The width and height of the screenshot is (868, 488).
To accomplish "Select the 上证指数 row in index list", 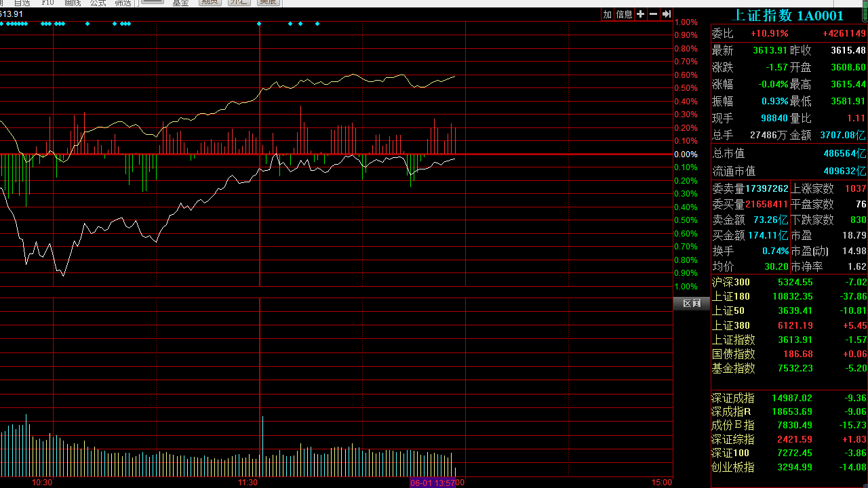I will pyautogui.click(x=789, y=340).
